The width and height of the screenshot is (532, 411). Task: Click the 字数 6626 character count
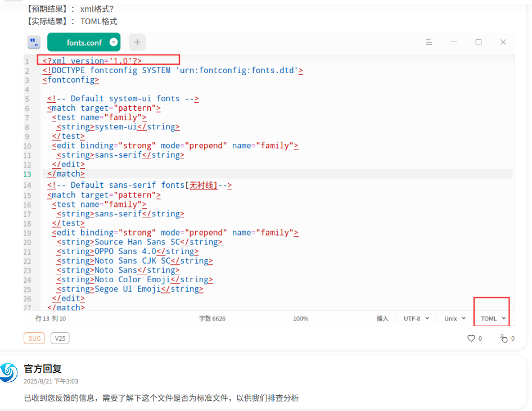pos(212,318)
